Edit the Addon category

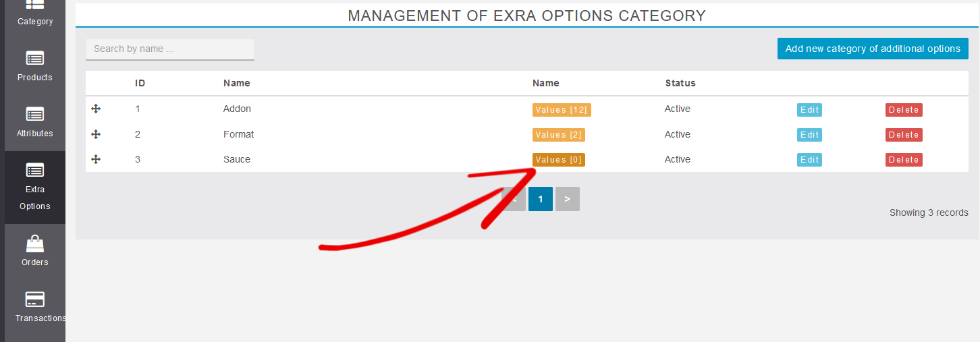click(x=809, y=110)
